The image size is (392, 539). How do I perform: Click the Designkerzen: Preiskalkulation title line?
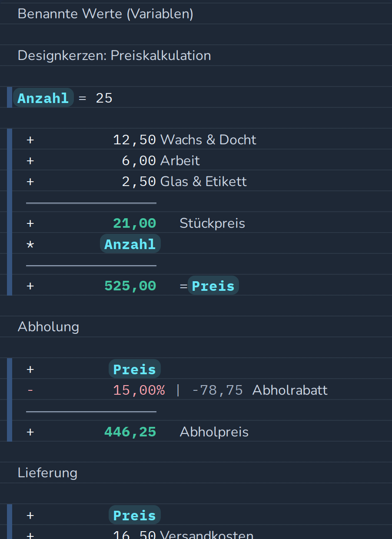(114, 56)
